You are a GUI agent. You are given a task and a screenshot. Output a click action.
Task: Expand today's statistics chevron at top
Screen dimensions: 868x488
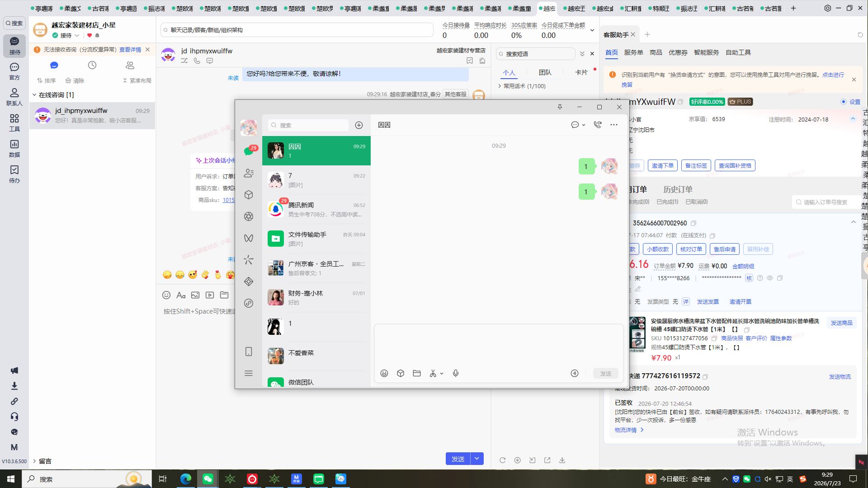pos(592,30)
